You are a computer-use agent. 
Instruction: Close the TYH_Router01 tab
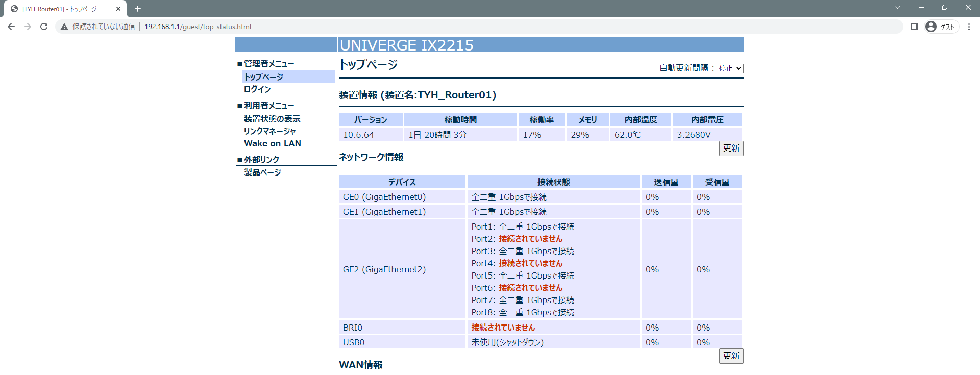pos(118,9)
